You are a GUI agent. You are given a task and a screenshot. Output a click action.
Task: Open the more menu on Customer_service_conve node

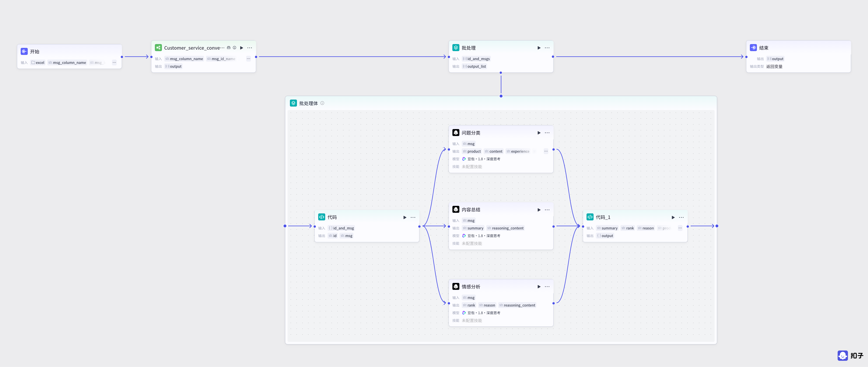pos(250,48)
